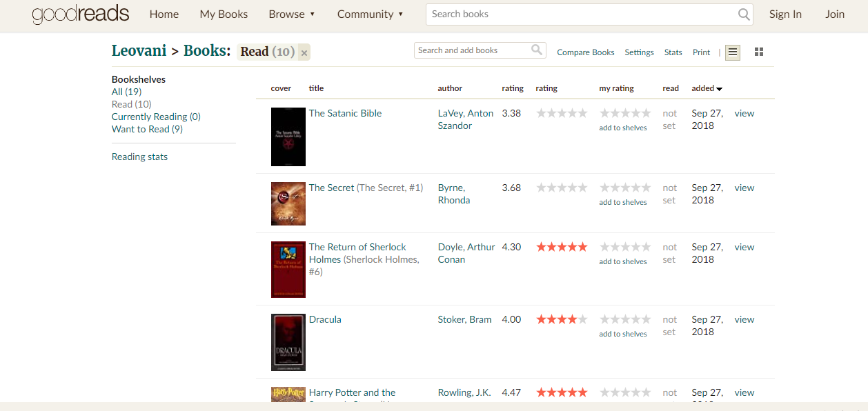This screenshot has height=411, width=868.
Task: Set my rating for The Return of Sherlock Holmes
Action: pyautogui.click(x=625, y=247)
